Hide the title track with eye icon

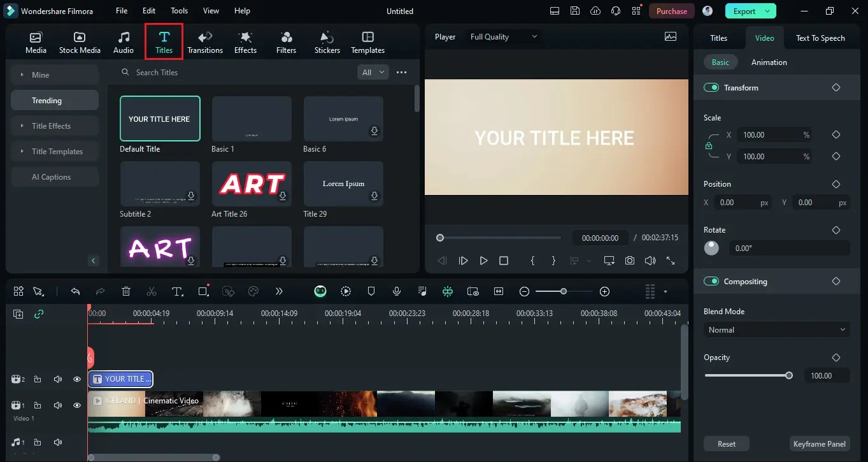click(77, 379)
